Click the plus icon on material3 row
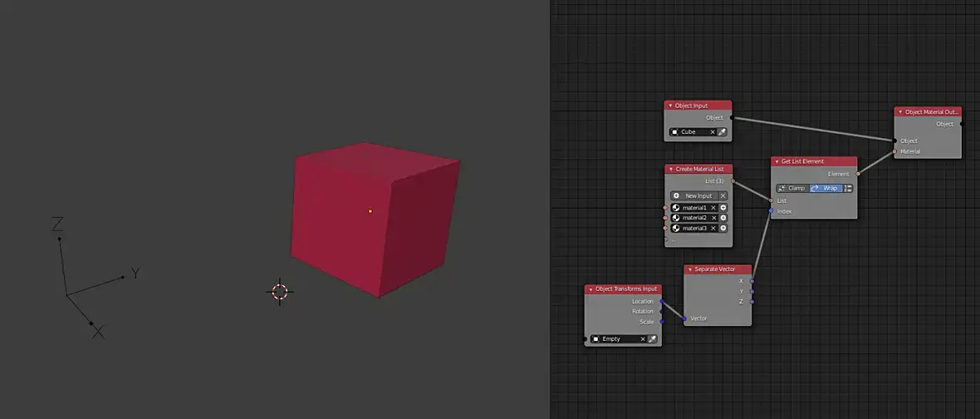This screenshot has width=980, height=419. 723,229
